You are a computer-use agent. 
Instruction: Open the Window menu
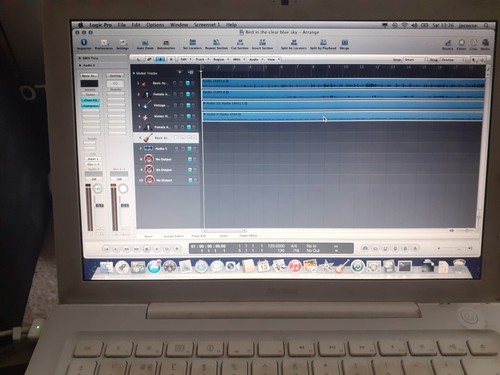pyautogui.click(x=179, y=25)
